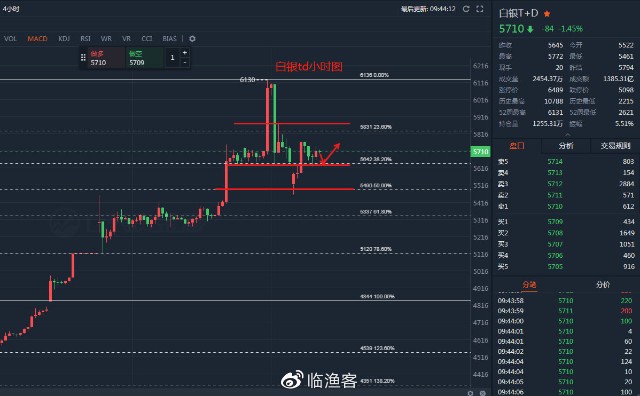Screen dimensions: 640x396
Task: Select the BIAS indicator
Action: [169, 38]
